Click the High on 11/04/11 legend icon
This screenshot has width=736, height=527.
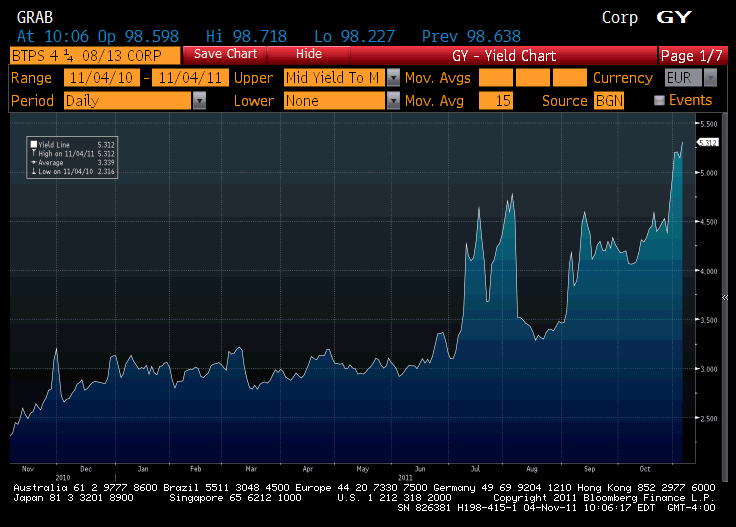34,153
